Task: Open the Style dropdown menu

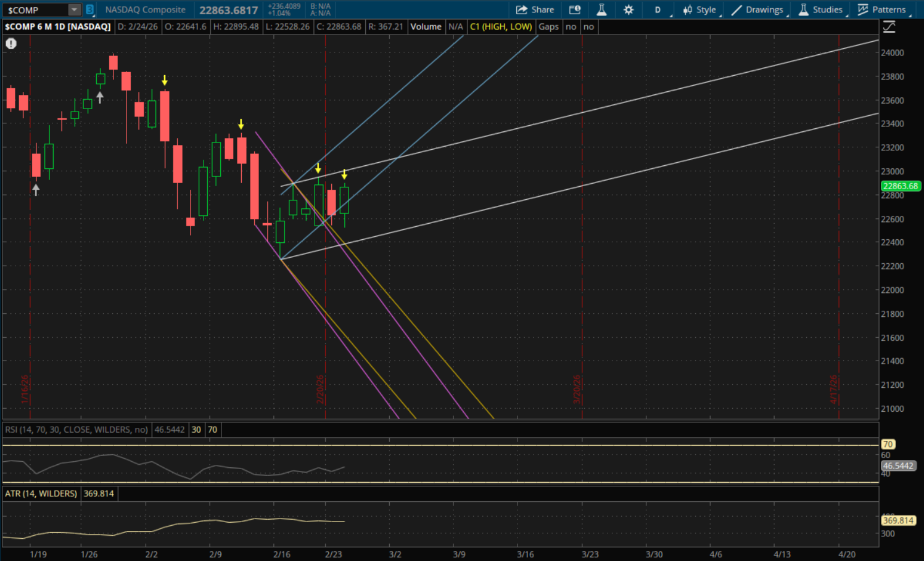Action: [x=699, y=10]
